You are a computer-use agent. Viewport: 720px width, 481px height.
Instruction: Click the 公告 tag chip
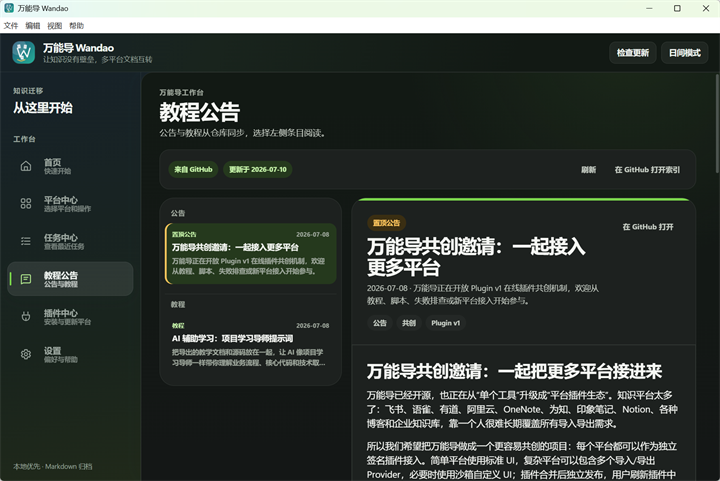(x=380, y=323)
